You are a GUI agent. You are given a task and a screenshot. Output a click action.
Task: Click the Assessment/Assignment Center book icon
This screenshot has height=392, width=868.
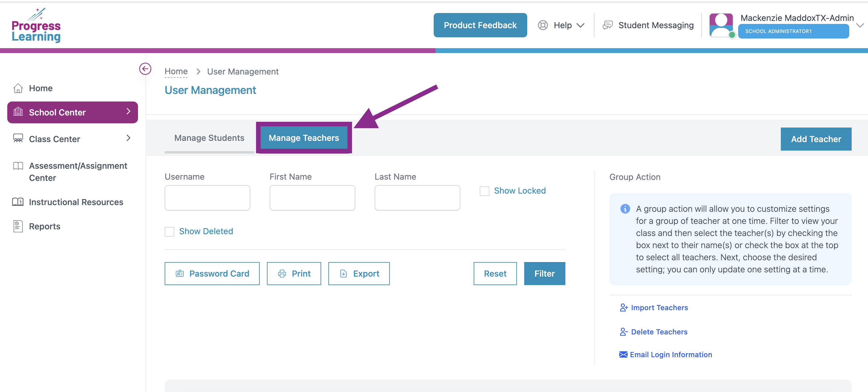pyautogui.click(x=18, y=166)
